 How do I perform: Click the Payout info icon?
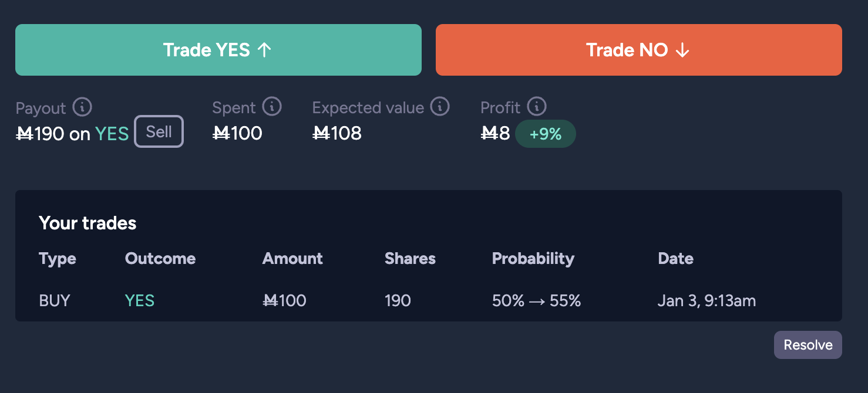coord(82,107)
